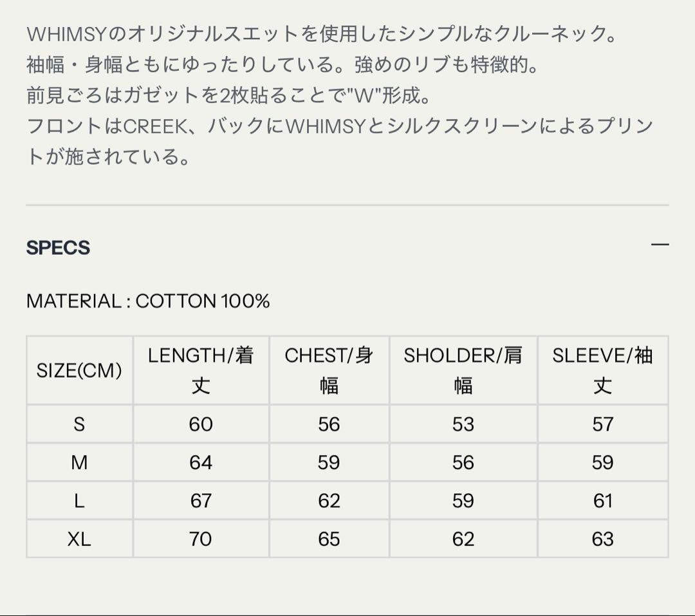
Task: Click the SHOLDER/肩幅 column header
Action: click(x=465, y=371)
